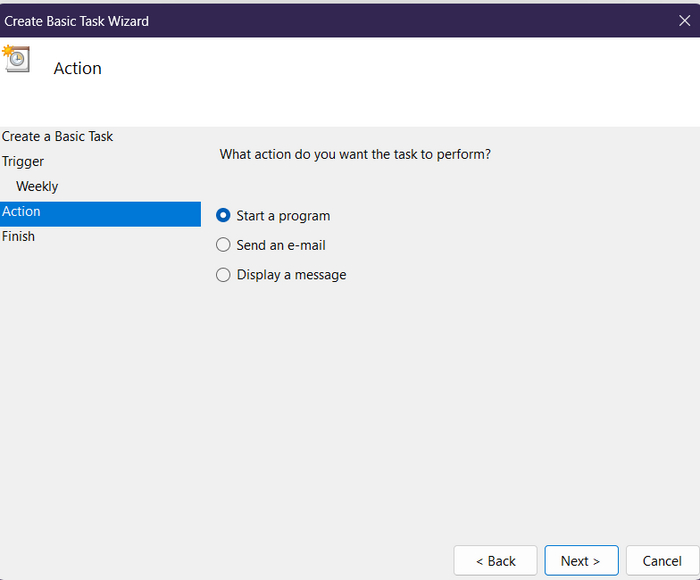The width and height of the screenshot is (700, 580).
Task: Close the Create Basic Task Wizard window
Action: [x=684, y=20]
